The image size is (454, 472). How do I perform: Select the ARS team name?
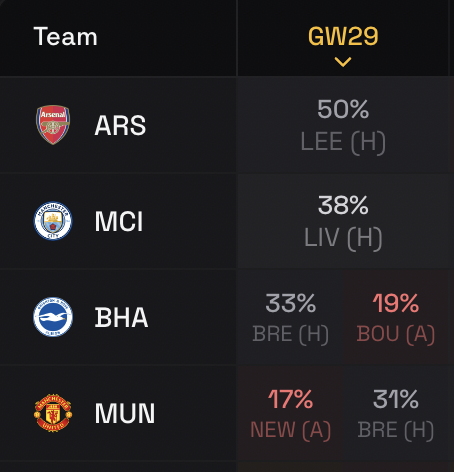tap(120, 126)
